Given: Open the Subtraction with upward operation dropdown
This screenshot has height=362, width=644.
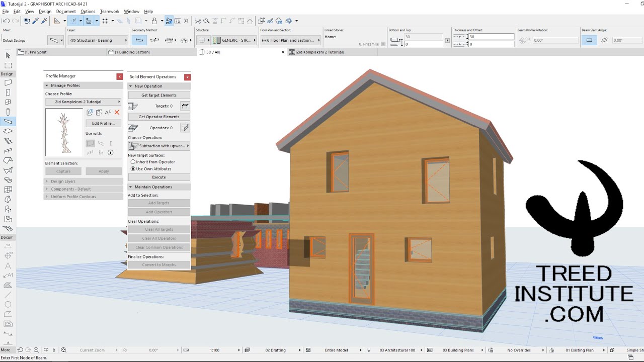Looking at the screenshot, I should [x=159, y=146].
